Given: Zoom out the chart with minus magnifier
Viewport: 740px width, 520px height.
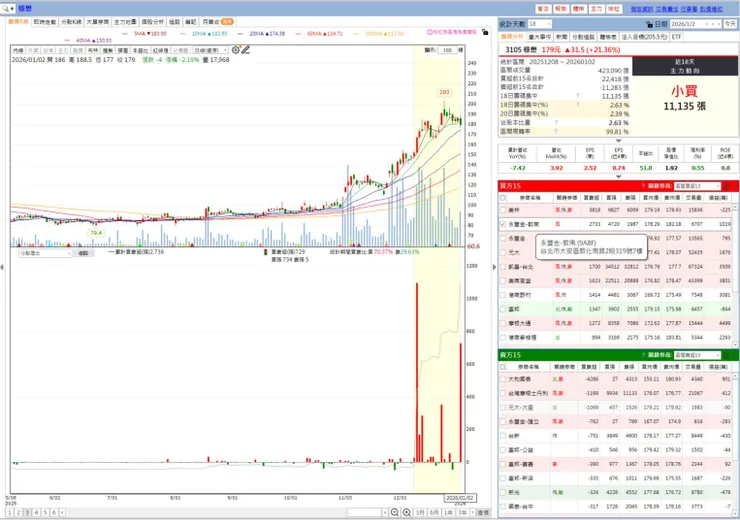Looking at the screenshot, I should [395, 512].
